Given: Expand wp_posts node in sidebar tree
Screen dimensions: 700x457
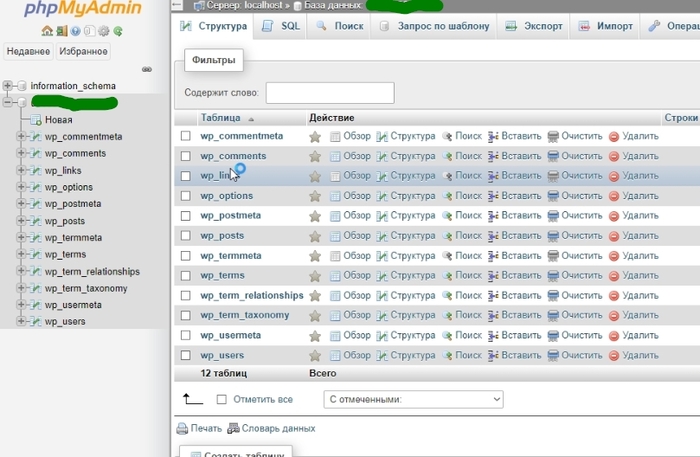Looking at the screenshot, I should [20, 221].
